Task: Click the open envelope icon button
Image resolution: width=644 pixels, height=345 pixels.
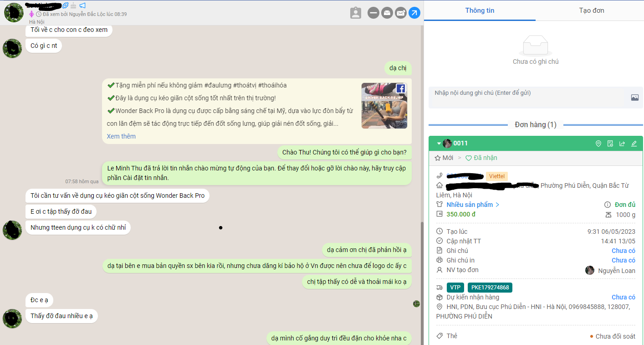Action: point(387,13)
